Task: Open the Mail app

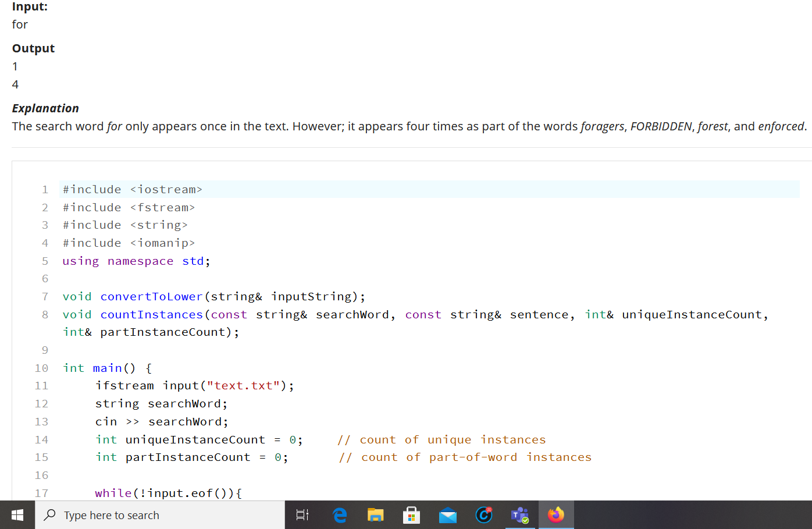Action: click(448, 514)
